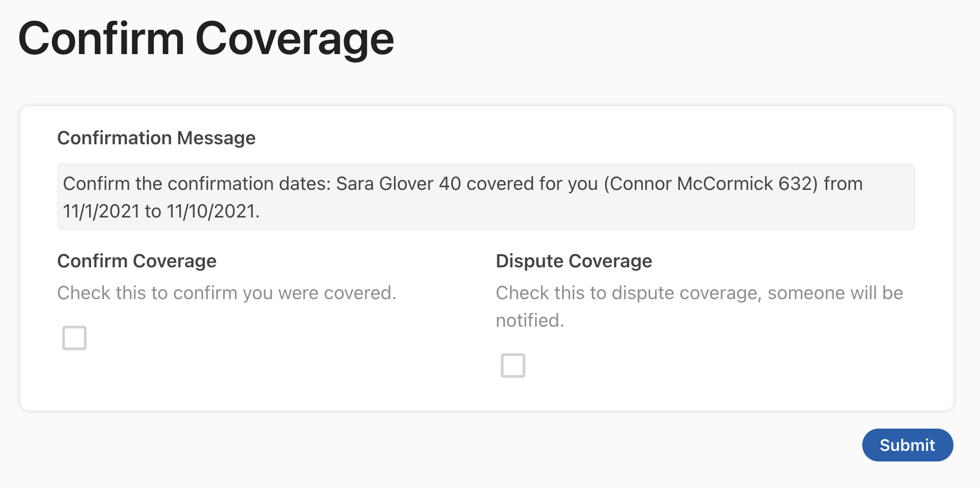980x488 pixels.
Task: Click the start date 11/1/2021
Action: tap(101, 211)
